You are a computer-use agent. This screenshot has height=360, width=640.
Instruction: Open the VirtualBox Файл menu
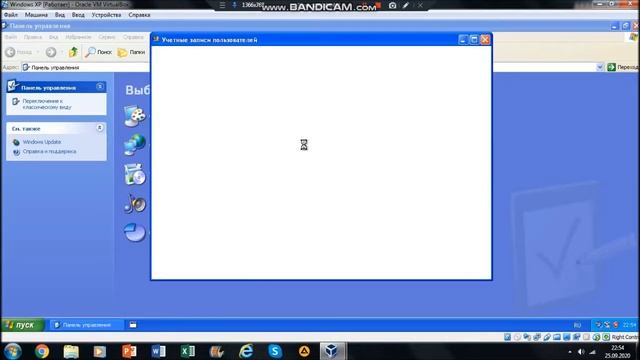pyautogui.click(x=11, y=15)
